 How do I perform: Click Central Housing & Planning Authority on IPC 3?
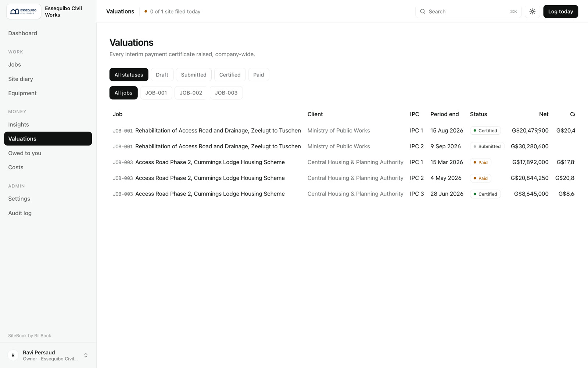click(355, 194)
